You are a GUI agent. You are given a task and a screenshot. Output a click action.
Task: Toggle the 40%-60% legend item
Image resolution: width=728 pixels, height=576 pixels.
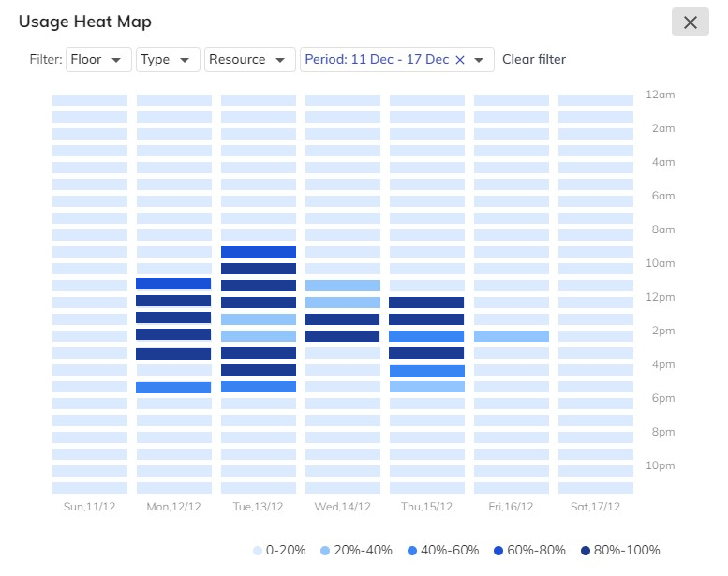[x=443, y=550]
